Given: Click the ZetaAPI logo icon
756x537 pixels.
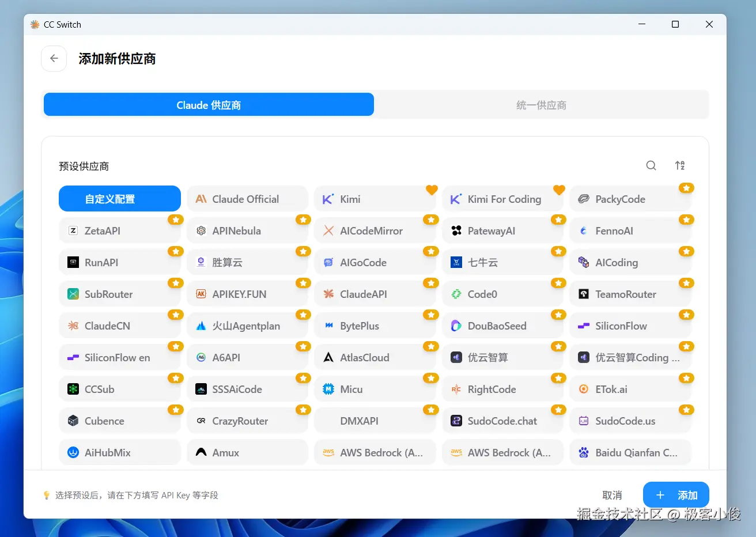Looking at the screenshot, I should tap(73, 230).
